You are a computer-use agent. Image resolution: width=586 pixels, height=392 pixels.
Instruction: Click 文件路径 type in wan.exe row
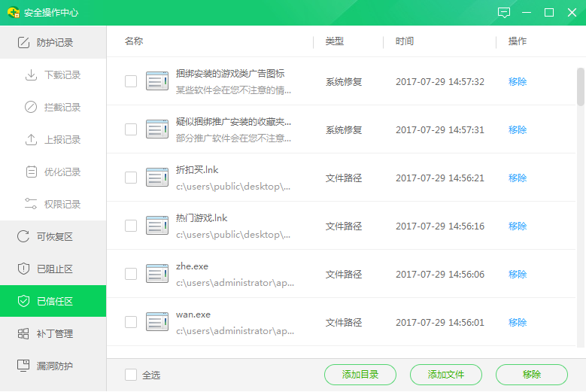click(344, 322)
